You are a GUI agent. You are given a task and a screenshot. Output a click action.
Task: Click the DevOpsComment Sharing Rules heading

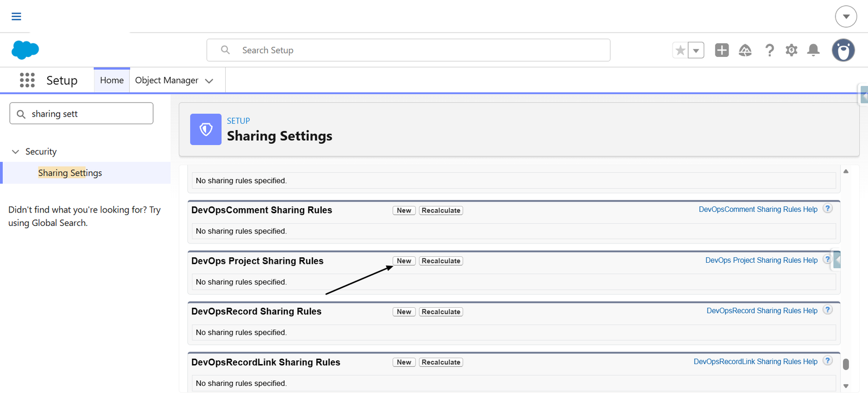261,210
